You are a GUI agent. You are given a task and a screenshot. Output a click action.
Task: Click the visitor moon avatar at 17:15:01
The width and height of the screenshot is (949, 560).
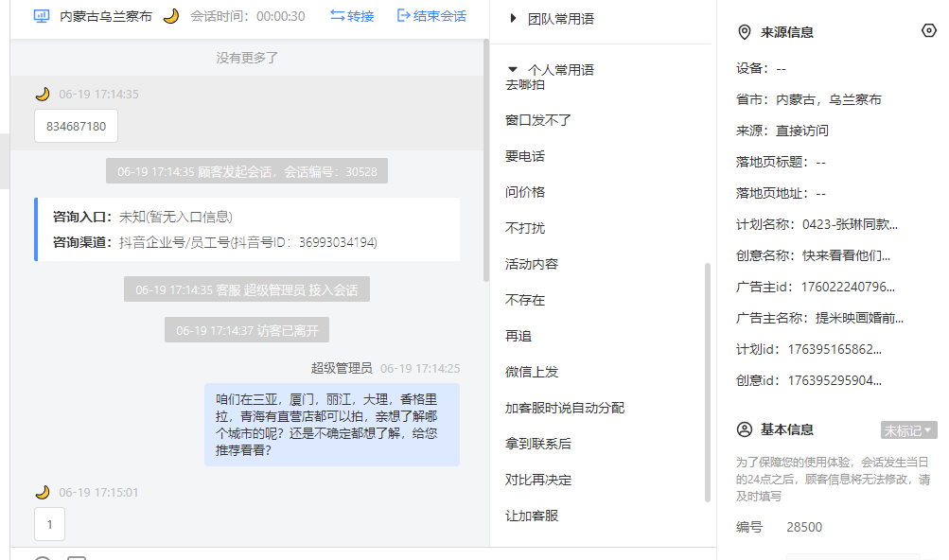pyautogui.click(x=43, y=492)
